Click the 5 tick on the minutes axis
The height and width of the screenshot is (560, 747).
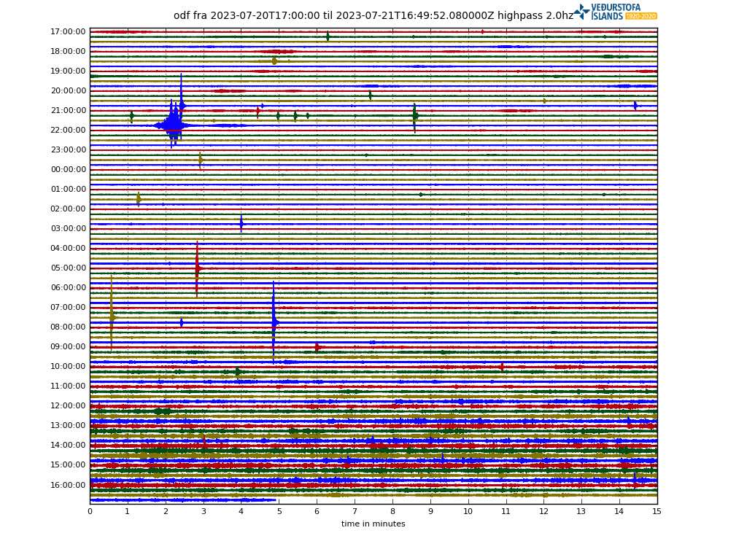[x=279, y=512]
